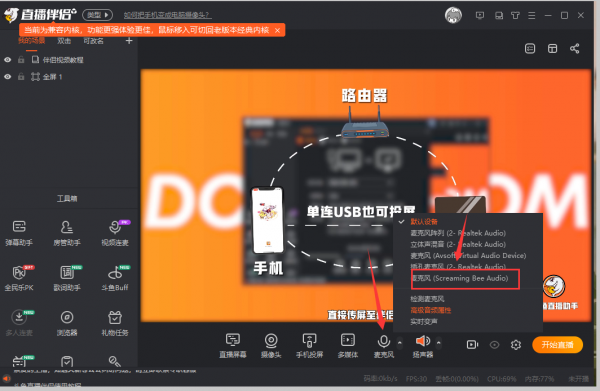Click the 工具箱 toolbox header
The width and height of the screenshot is (600, 391).
[x=67, y=198]
